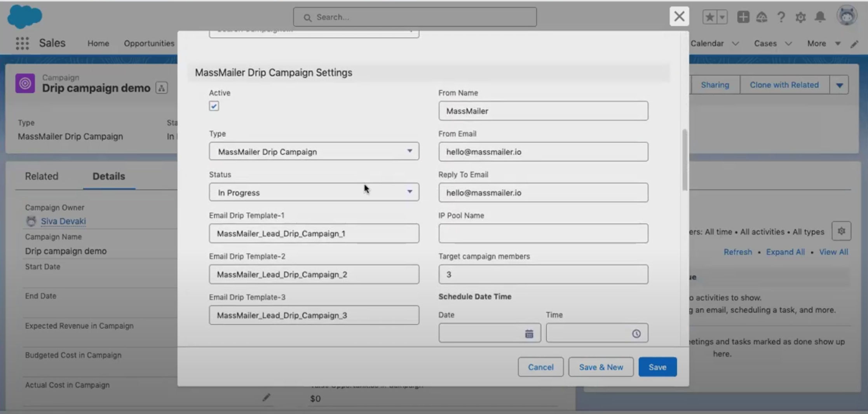Click the Sharing button
Viewport: 868px width, 414px height.
point(715,85)
